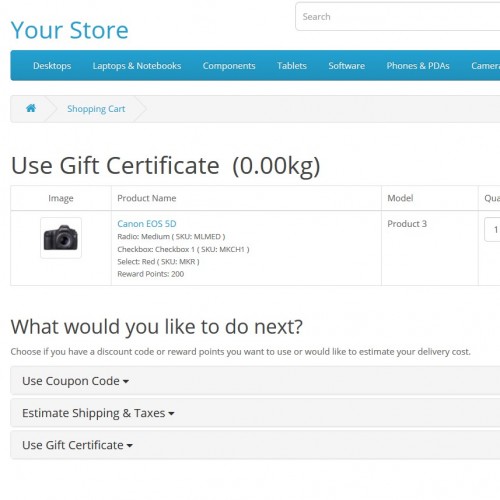Click the caret next to Use Coupon Code
The image size is (500, 500).
point(126,381)
